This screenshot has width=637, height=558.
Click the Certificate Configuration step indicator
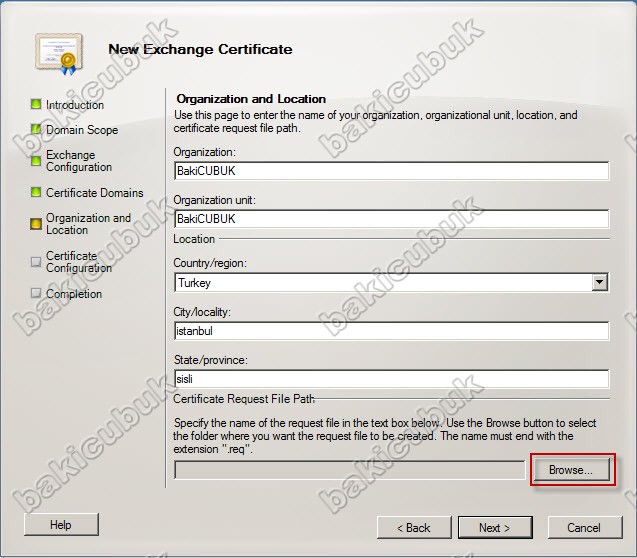36,262
